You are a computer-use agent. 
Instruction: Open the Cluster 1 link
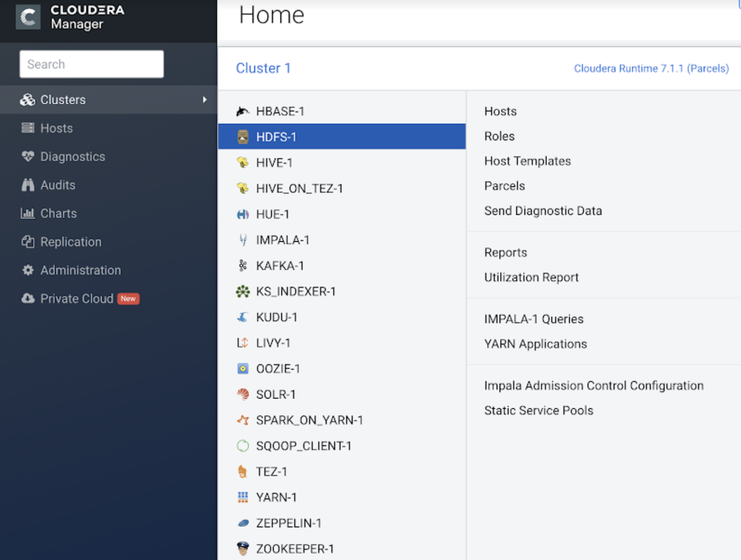[x=263, y=68]
